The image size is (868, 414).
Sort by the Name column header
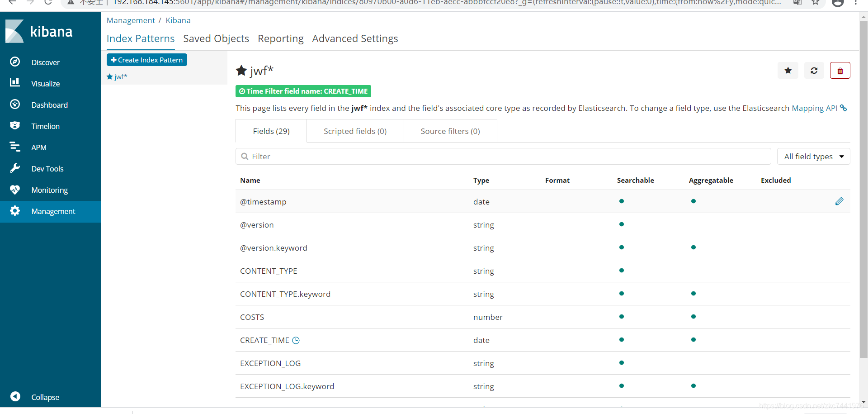click(250, 180)
